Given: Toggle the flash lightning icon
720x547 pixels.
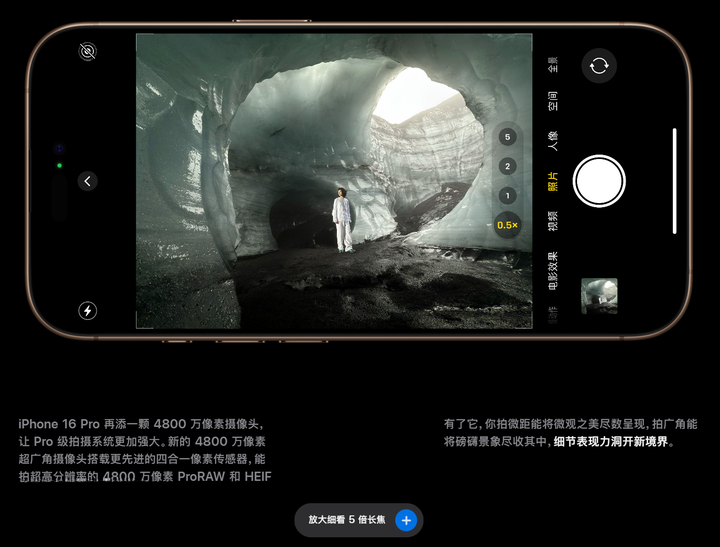Looking at the screenshot, I should pos(87,310).
